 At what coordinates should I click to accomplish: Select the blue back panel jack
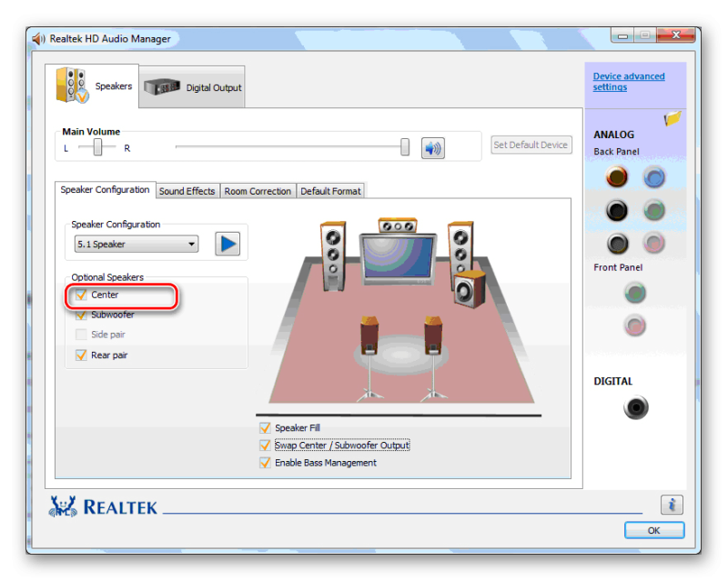(x=654, y=177)
